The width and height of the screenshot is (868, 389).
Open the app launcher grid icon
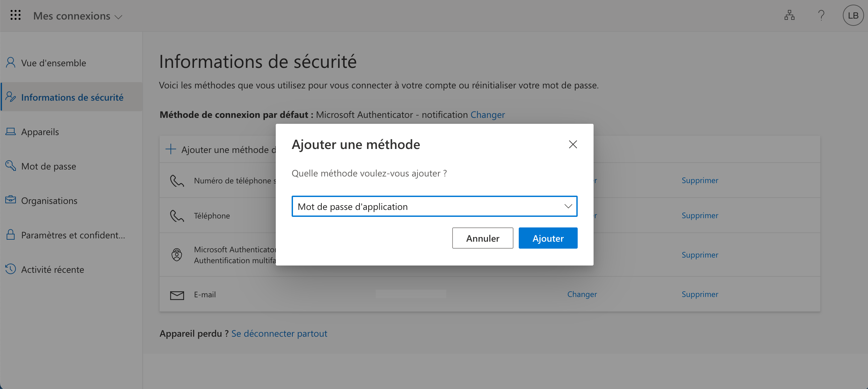tap(16, 15)
